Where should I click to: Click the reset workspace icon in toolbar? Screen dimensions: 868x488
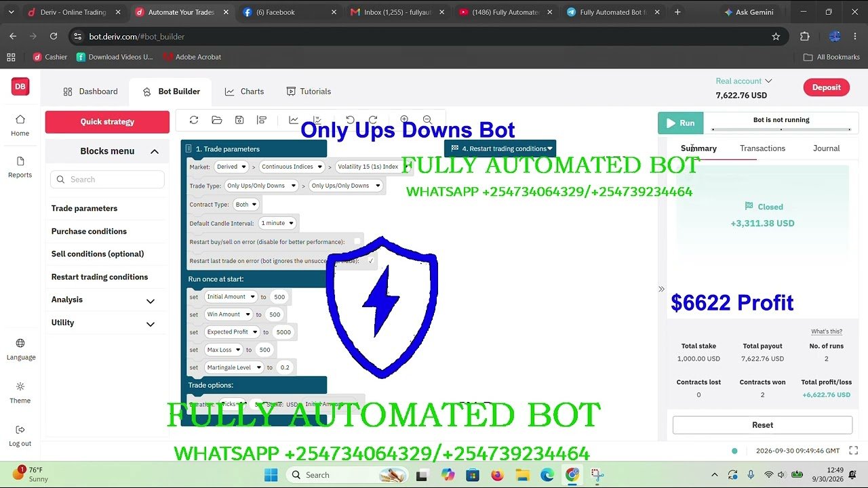(194, 120)
